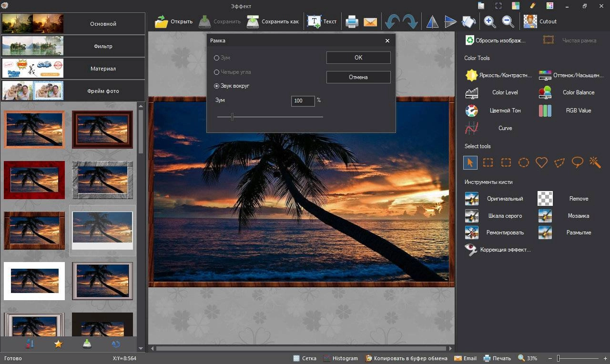
Task: Add text with the Текст tool
Action: coord(322,21)
